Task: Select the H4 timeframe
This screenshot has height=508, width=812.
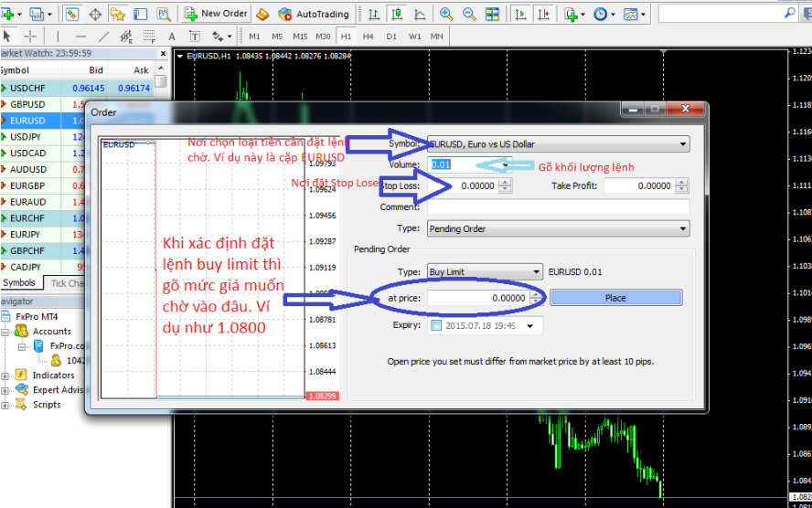Action: click(x=368, y=36)
